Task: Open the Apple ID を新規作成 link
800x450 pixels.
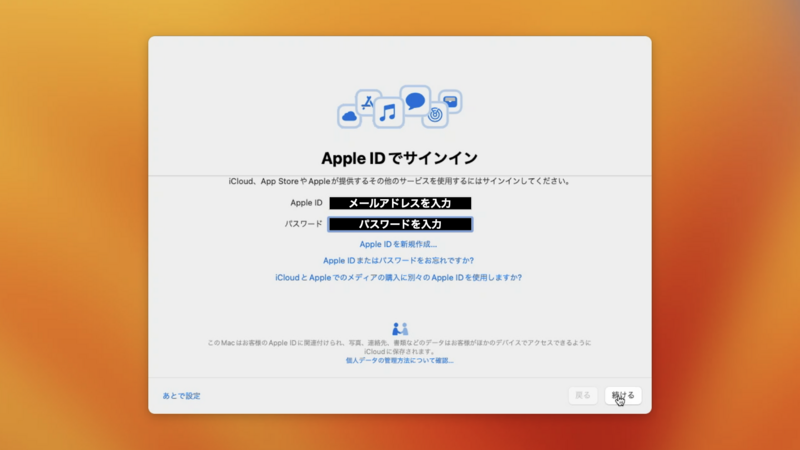Action: click(398, 244)
